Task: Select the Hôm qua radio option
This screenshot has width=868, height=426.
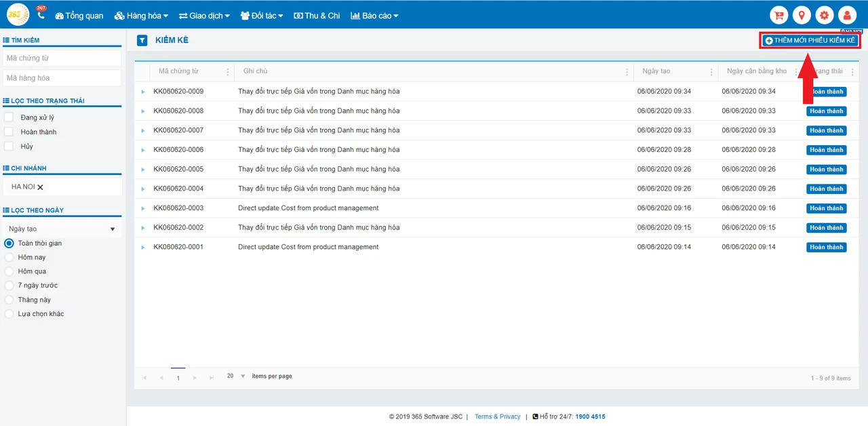Action: [x=9, y=271]
